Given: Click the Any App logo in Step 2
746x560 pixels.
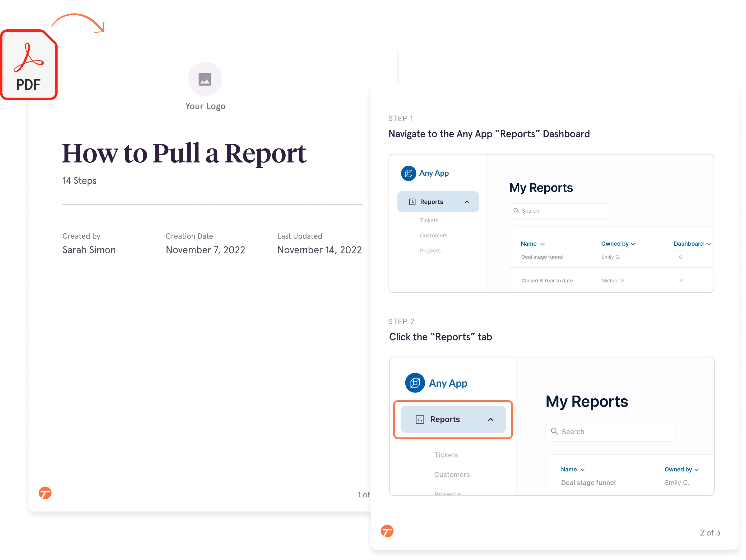Looking at the screenshot, I should point(415,383).
